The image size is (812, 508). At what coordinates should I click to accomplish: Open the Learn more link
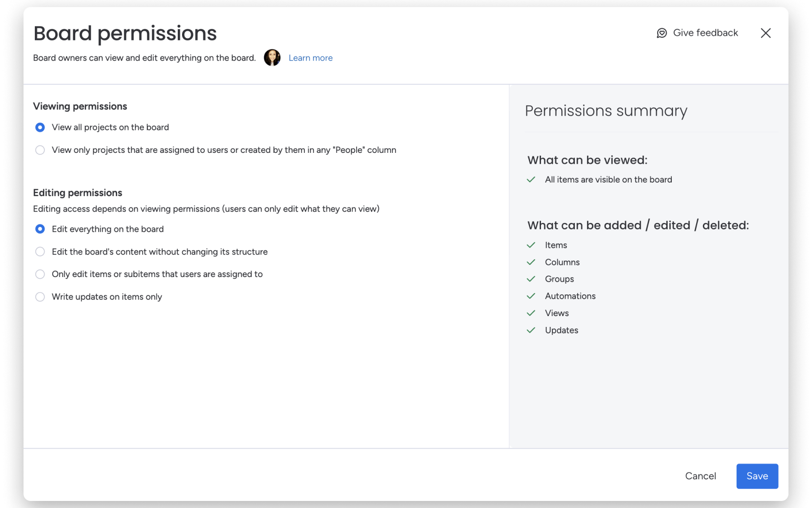click(x=310, y=57)
